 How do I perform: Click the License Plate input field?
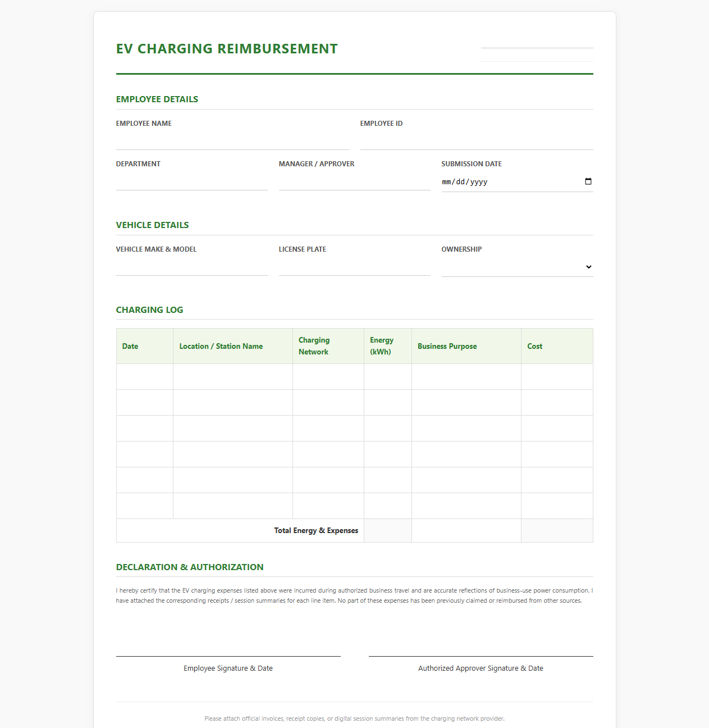pos(355,266)
